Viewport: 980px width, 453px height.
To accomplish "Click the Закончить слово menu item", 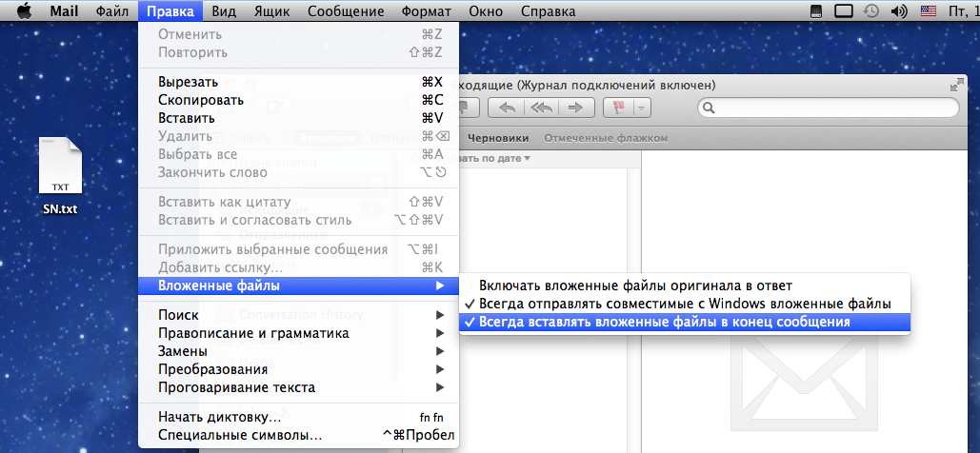I will 299,172.
